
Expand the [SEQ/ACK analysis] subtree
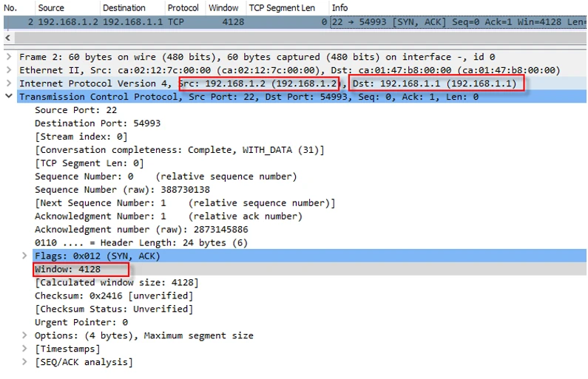(25, 362)
